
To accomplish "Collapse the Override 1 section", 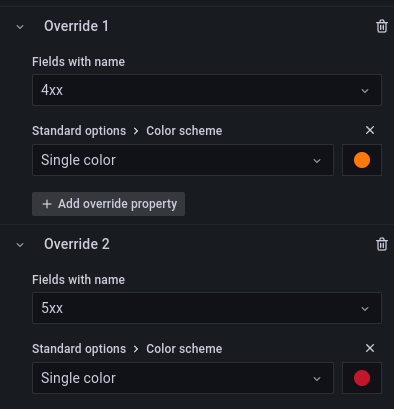I will pyautogui.click(x=20, y=27).
